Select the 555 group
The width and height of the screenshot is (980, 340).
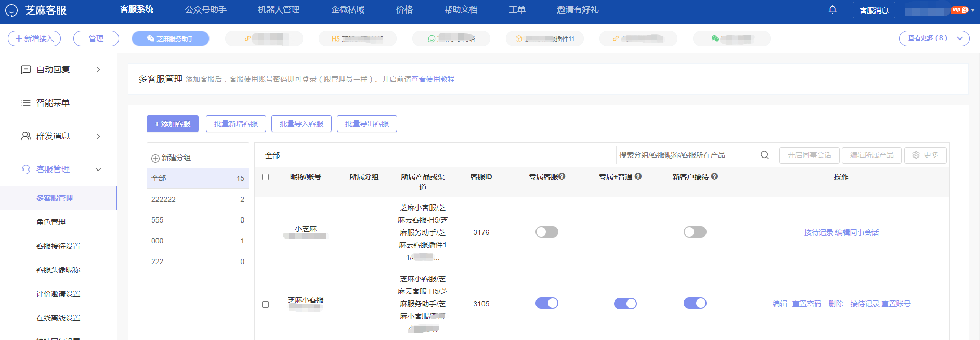198,220
